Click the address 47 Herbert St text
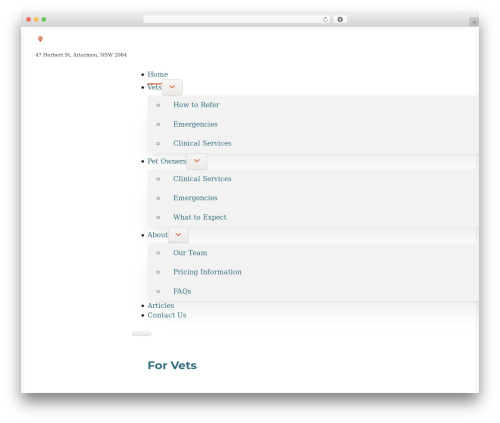 point(81,55)
